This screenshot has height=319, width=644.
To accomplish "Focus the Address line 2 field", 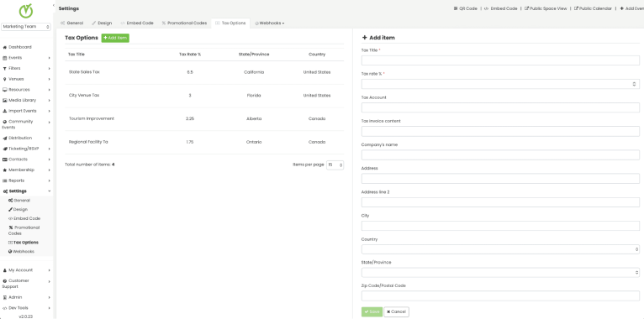I will coord(500,202).
